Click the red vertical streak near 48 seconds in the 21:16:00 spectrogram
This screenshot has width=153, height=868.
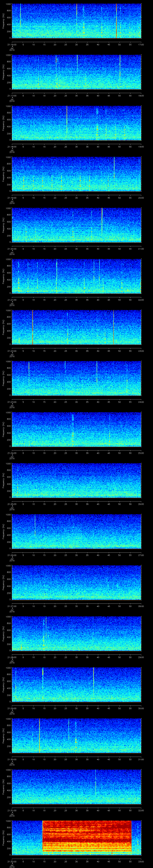point(116,21)
